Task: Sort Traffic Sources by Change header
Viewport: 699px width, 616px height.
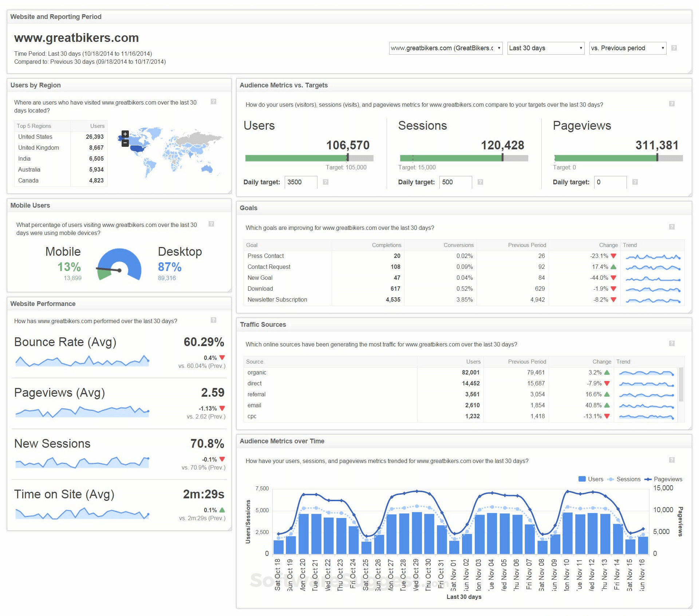Action: coord(601,362)
